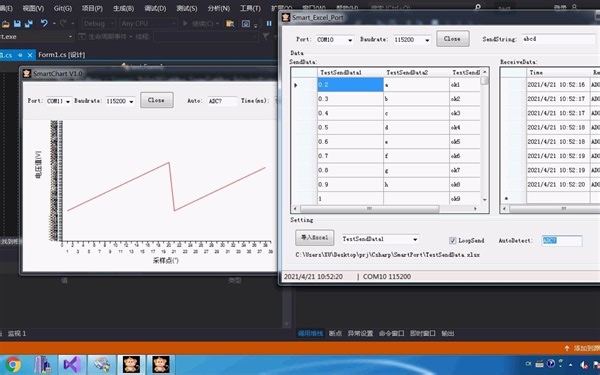Click the thread filter funnel icon
Viewport: 600px width, 375px height.
click(266, 36)
